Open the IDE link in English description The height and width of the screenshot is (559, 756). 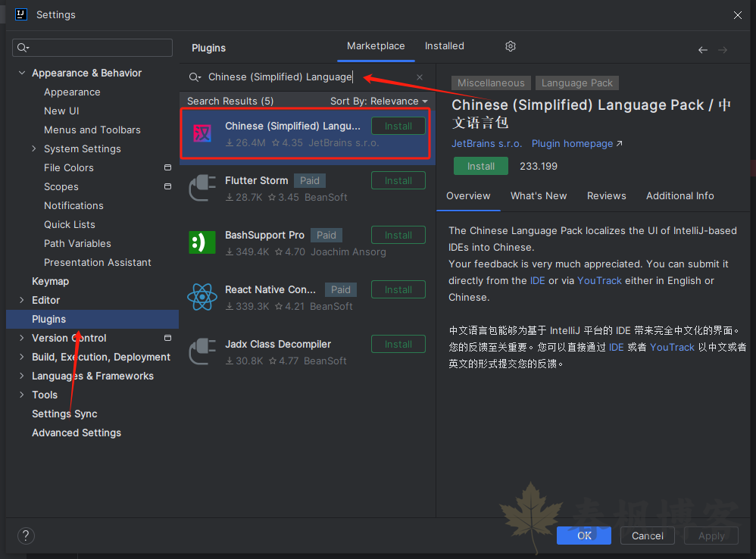(x=538, y=280)
